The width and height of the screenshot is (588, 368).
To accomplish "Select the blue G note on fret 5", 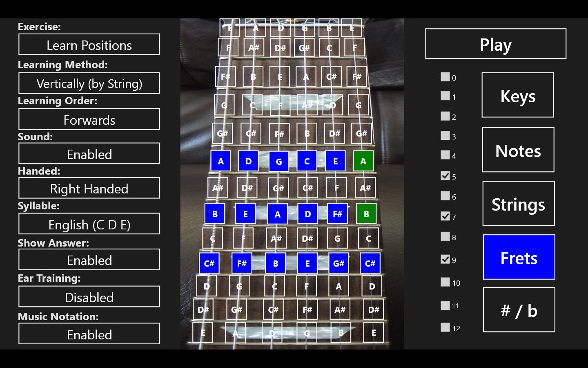I will [279, 162].
